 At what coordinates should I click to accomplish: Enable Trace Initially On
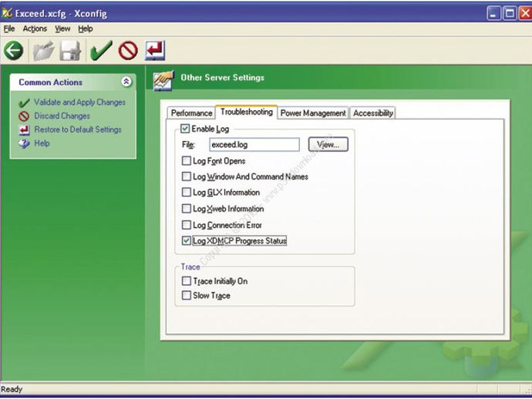tap(187, 281)
